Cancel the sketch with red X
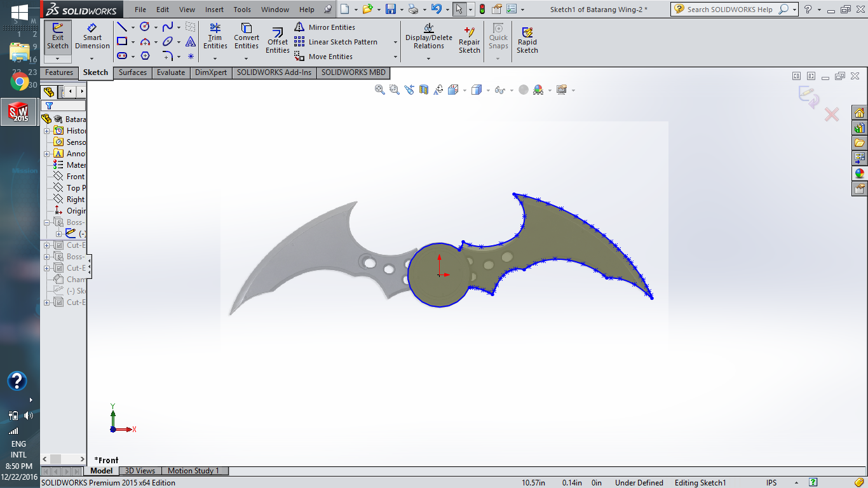The width and height of the screenshot is (868, 488). [x=832, y=114]
